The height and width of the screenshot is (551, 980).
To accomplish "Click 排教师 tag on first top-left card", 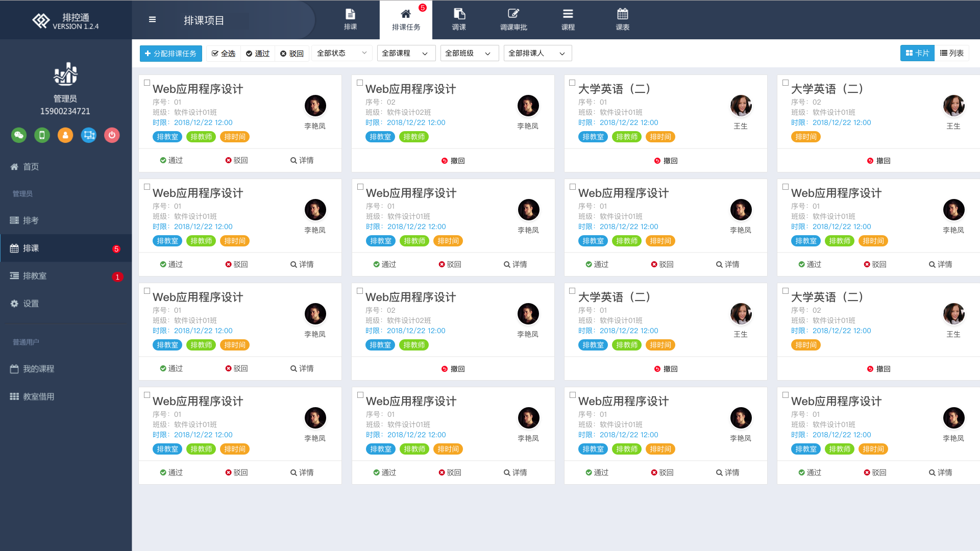I will (201, 137).
